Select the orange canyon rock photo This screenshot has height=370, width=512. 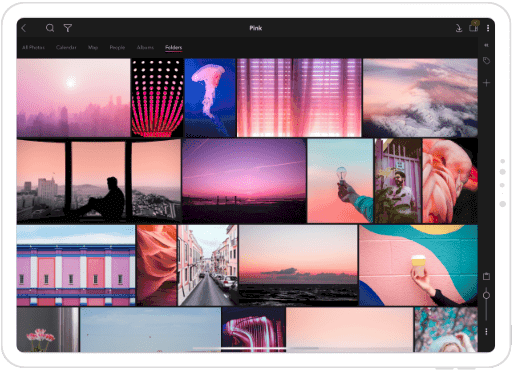(157, 265)
